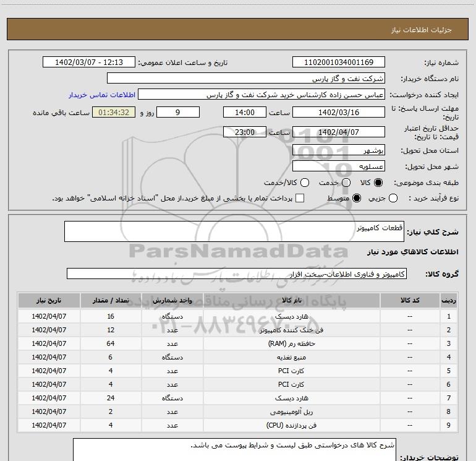Select the ریل آلومینیومی row
Viewport: 476px width, 461px height.
pyautogui.click(x=238, y=411)
